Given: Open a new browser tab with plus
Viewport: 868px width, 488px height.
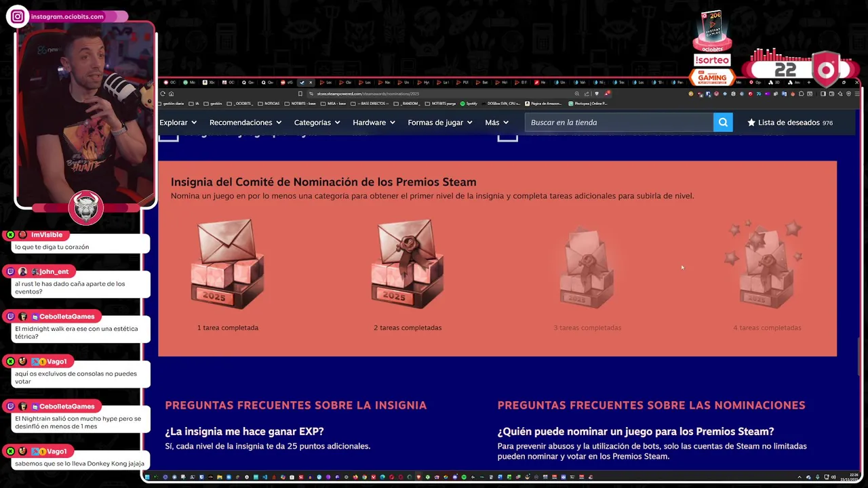Looking at the screenshot, I should click(809, 82).
